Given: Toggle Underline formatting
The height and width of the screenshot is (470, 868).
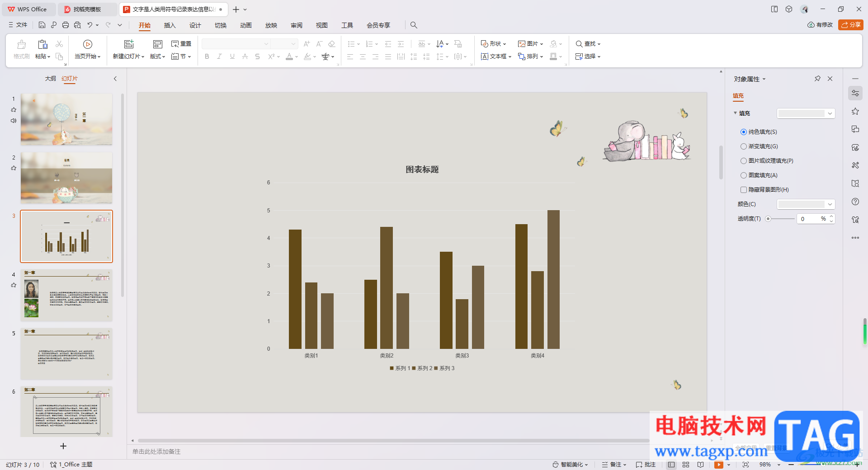Looking at the screenshot, I should 232,56.
